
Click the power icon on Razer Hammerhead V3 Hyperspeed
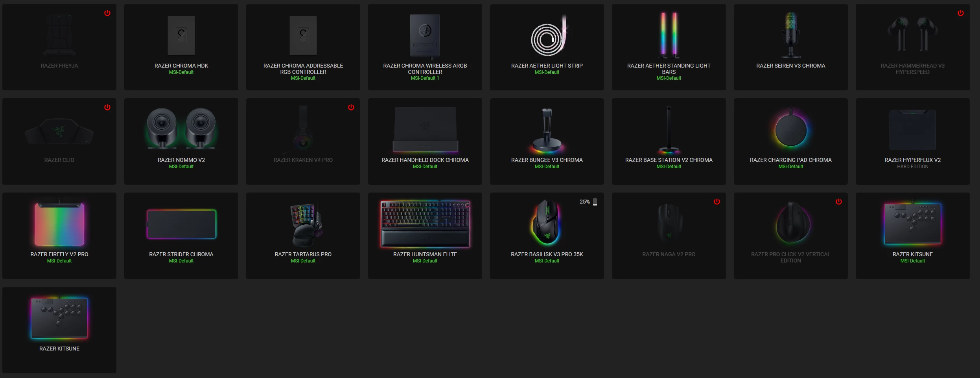click(961, 13)
